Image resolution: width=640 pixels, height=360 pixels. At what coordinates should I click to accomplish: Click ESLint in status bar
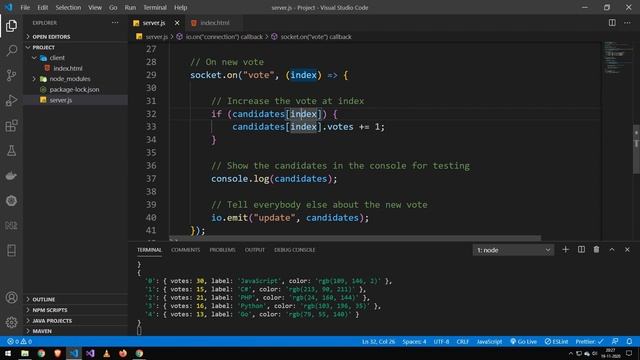556,341
